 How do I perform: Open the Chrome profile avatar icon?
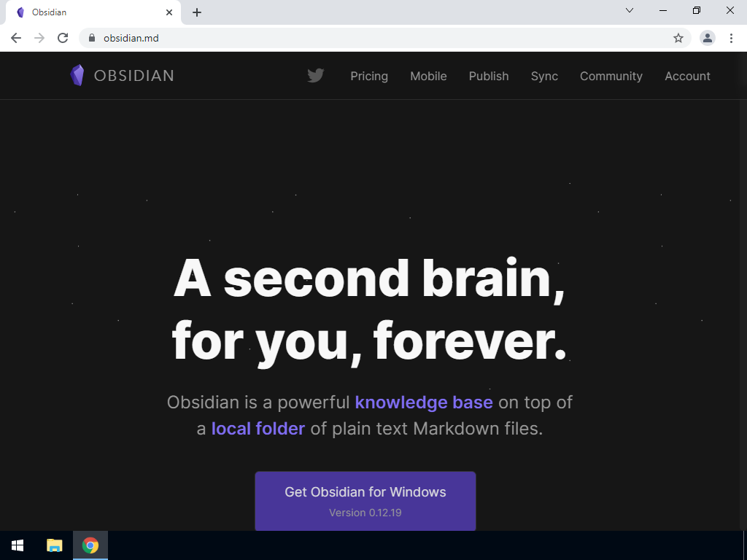pyautogui.click(x=708, y=38)
